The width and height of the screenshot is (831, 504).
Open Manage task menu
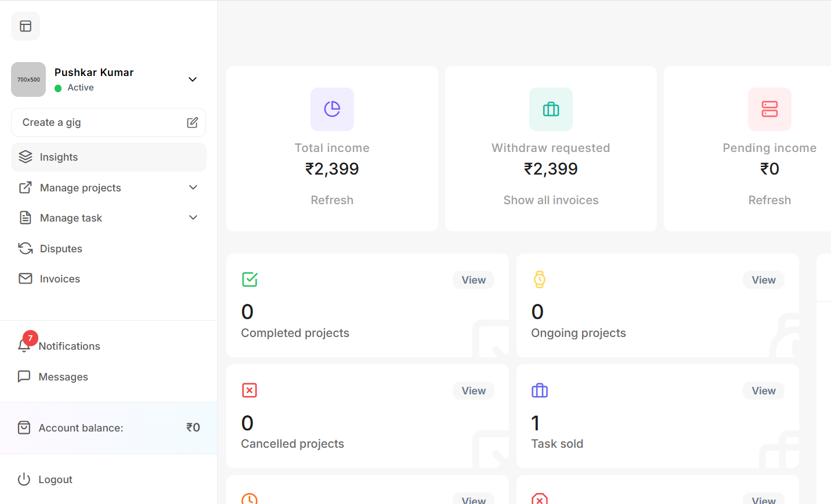(x=109, y=218)
